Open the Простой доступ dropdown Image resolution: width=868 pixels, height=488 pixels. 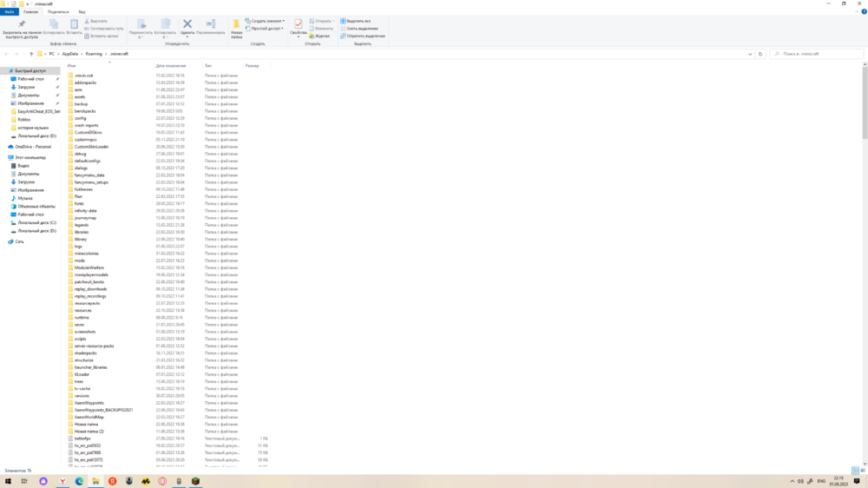click(265, 29)
